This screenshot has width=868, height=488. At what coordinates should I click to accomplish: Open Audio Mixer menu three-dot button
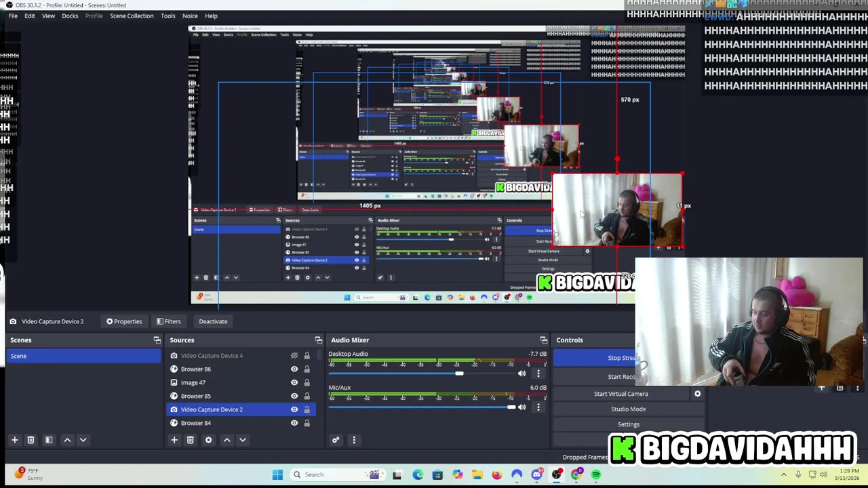pos(354,440)
